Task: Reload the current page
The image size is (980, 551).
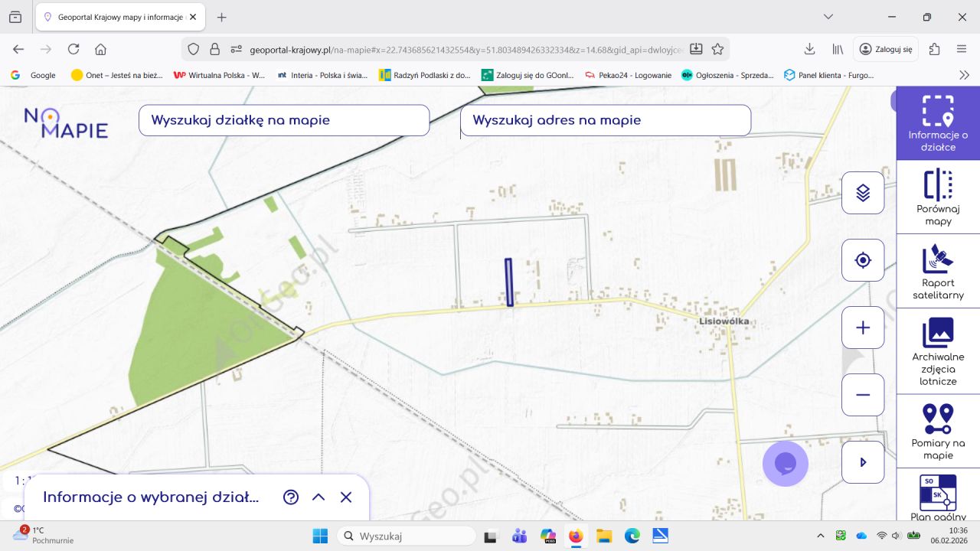Action: click(73, 49)
